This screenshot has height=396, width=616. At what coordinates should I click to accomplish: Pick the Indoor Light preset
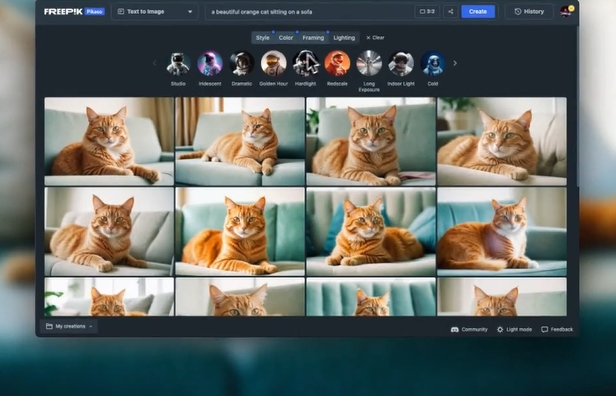[x=401, y=63]
